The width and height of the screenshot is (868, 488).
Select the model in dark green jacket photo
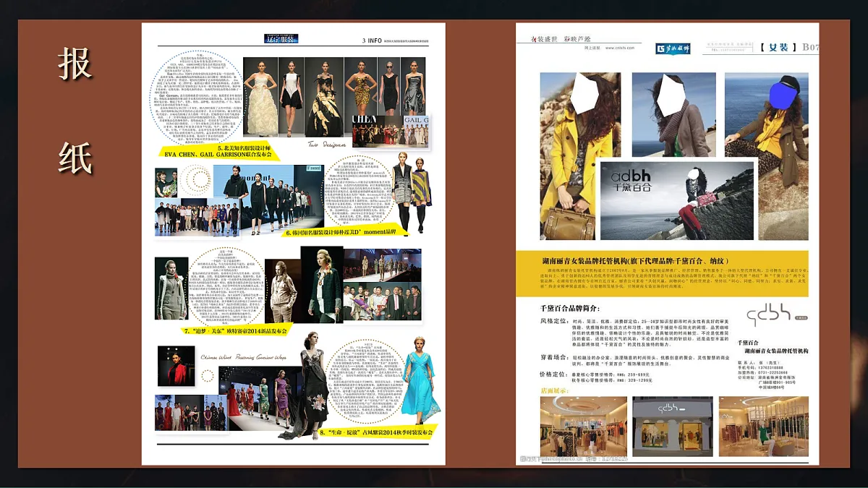(x=322, y=284)
